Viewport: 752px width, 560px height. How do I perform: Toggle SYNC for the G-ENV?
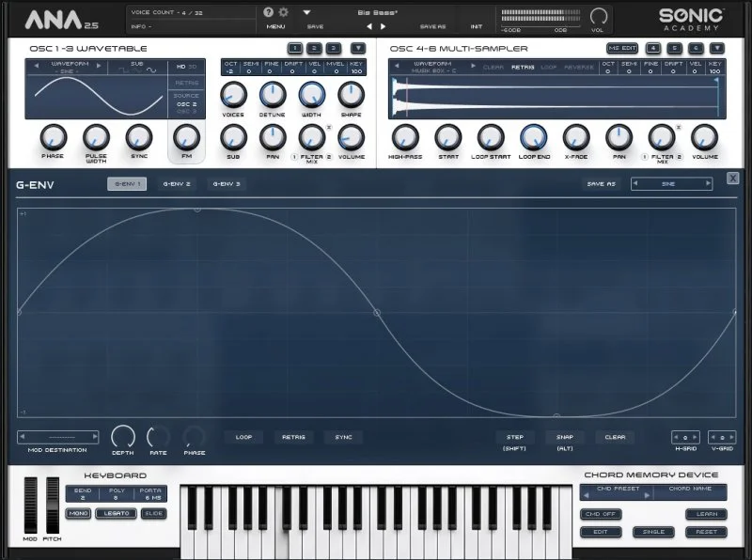tap(343, 437)
